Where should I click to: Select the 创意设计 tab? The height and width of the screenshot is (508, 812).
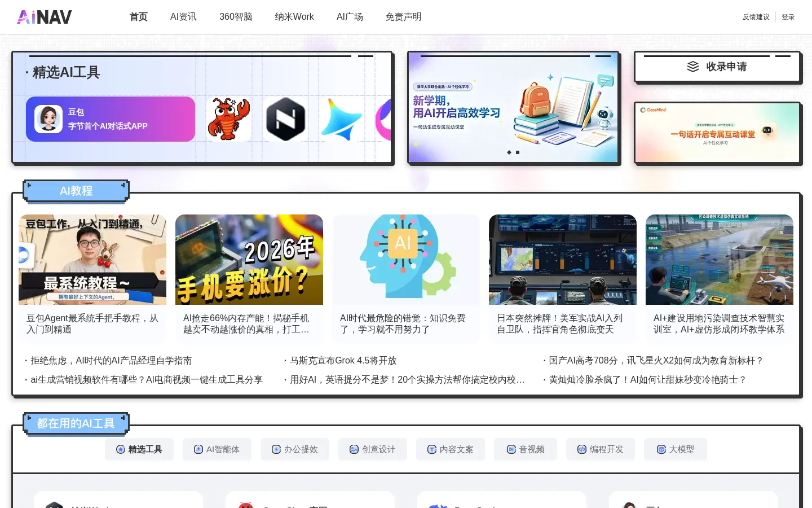pyautogui.click(x=373, y=449)
